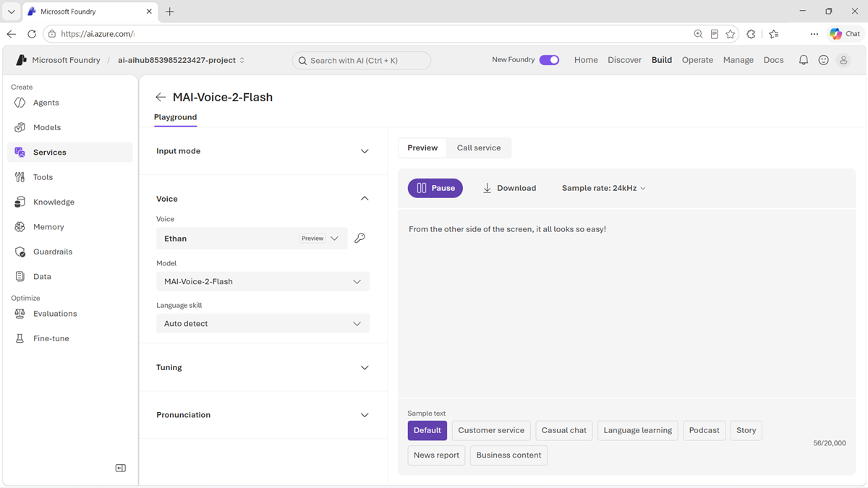This screenshot has height=488, width=868.
Task: Select the News report sample text
Action: 436,455
